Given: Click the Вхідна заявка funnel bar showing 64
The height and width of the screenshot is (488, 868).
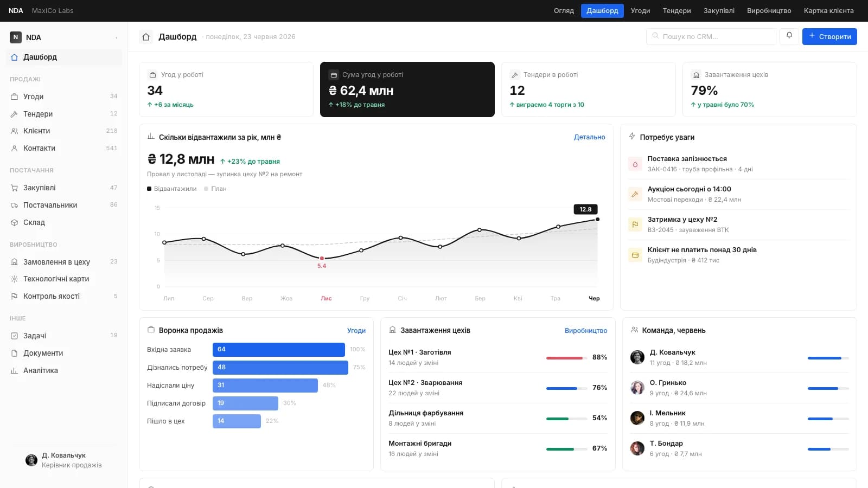Looking at the screenshot, I should pyautogui.click(x=279, y=349).
